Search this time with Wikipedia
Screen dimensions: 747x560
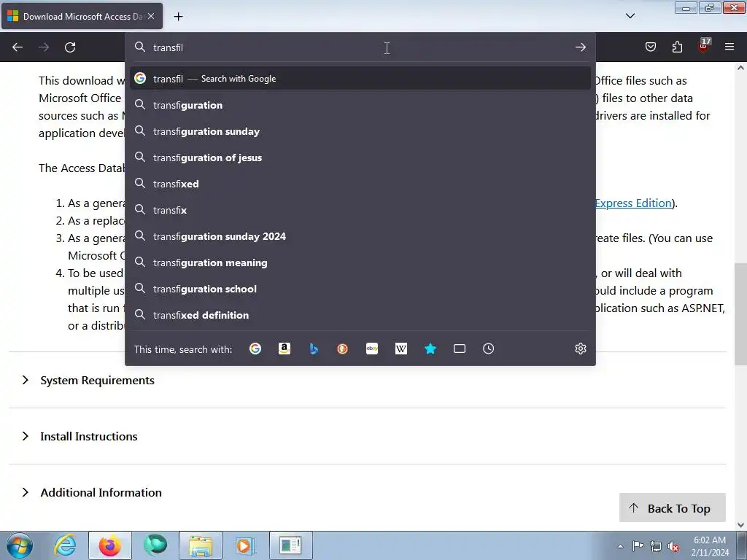click(401, 349)
